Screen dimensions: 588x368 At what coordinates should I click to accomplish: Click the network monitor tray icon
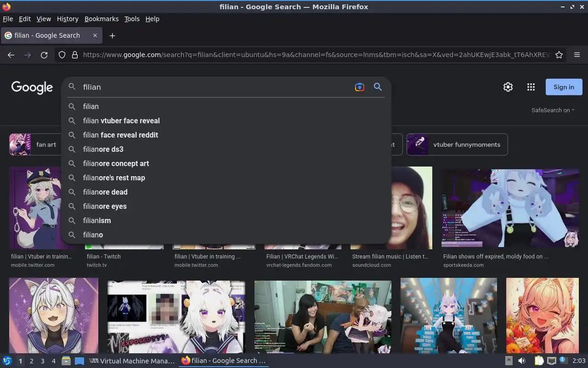pyautogui.click(x=552, y=361)
